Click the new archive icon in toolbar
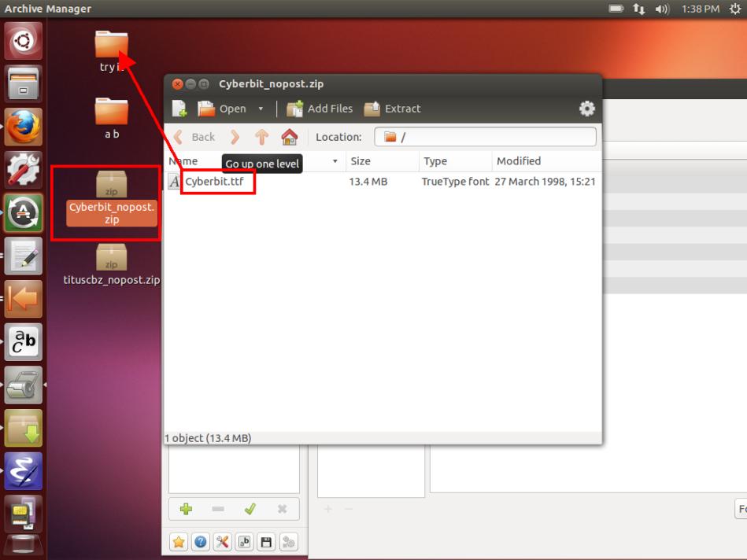Image resolution: width=747 pixels, height=560 pixels. [179, 109]
